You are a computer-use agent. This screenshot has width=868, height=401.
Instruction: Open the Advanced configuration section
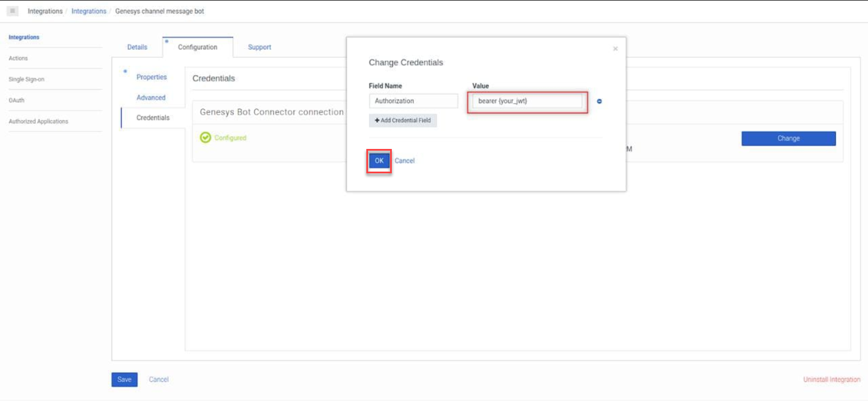pyautogui.click(x=151, y=97)
